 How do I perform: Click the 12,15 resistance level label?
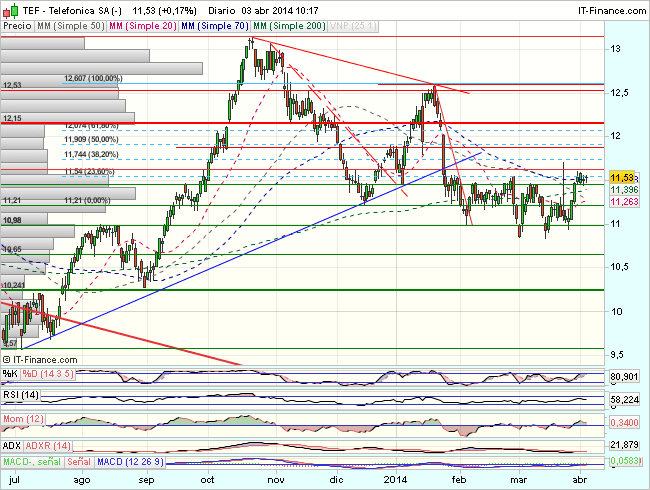coord(12,119)
